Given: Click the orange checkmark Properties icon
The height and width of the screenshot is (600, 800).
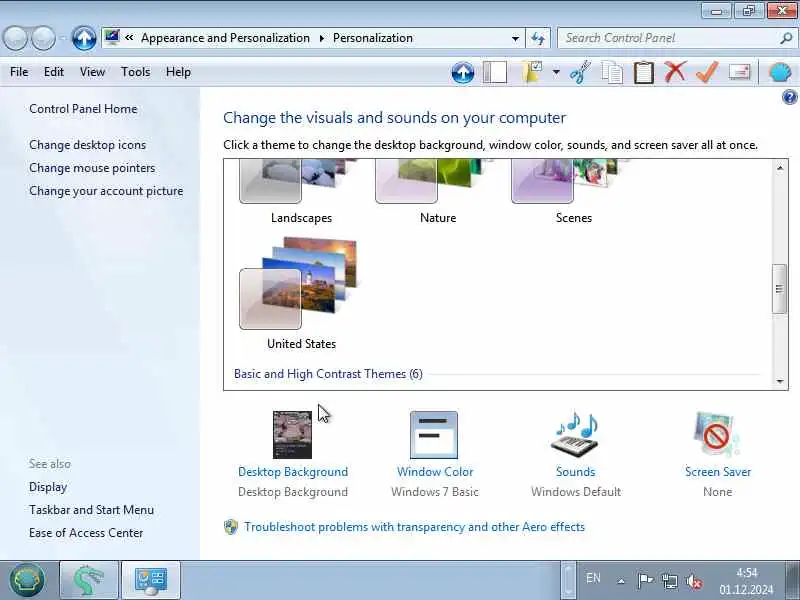Looking at the screenshot, I should tap(707, 72).
